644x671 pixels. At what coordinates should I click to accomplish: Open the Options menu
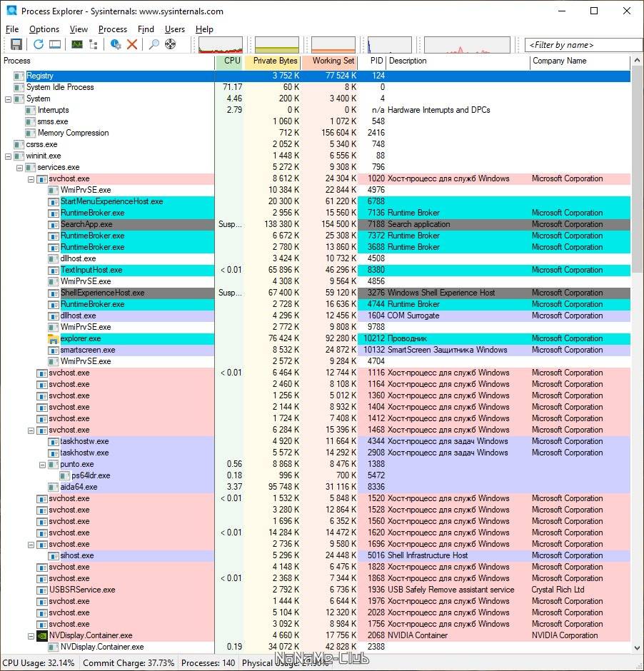tap(44, 29)
